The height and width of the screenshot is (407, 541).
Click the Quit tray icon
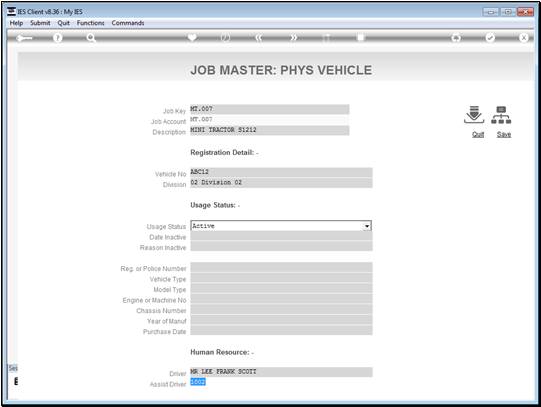pos(474,115)
